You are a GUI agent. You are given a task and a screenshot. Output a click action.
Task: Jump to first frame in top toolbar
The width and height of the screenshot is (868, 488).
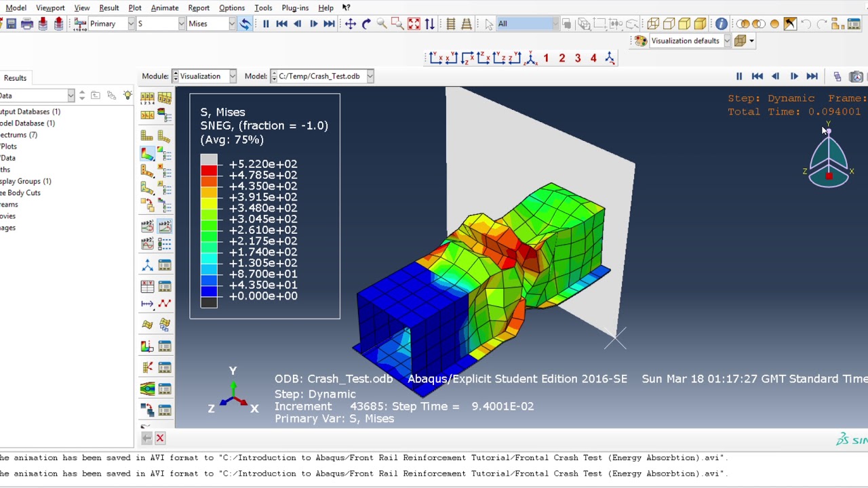(281, 24)
